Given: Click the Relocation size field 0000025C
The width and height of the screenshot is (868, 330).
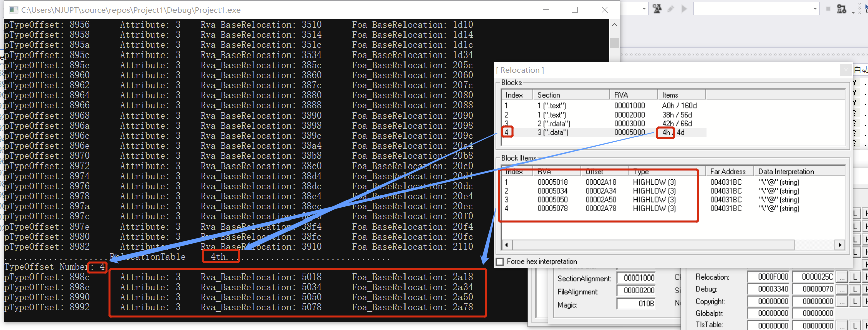Looking at the screenshot, I should 814,277.
